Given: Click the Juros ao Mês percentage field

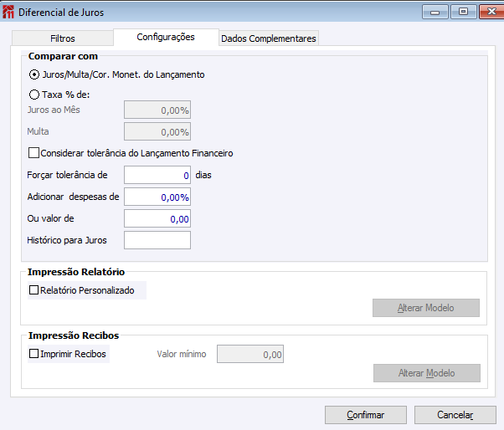Looking at the screenshot, I should (x=157, y=110).
